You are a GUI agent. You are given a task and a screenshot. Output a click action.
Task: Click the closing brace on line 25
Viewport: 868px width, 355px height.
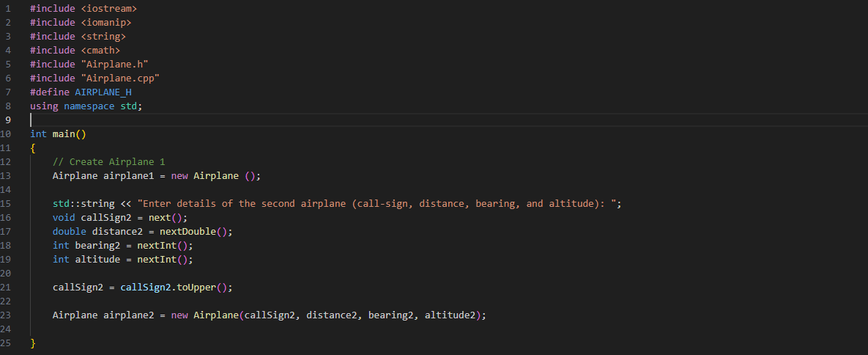33,343
